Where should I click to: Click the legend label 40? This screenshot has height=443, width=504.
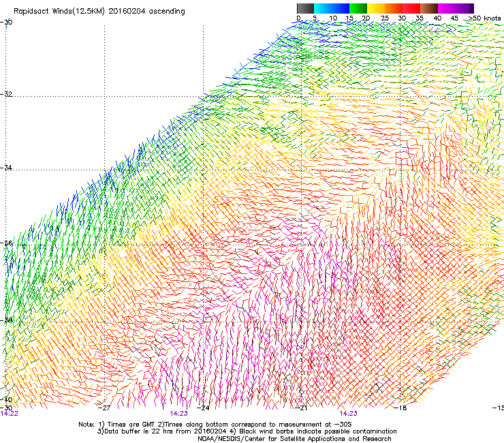tap(437, 18)
